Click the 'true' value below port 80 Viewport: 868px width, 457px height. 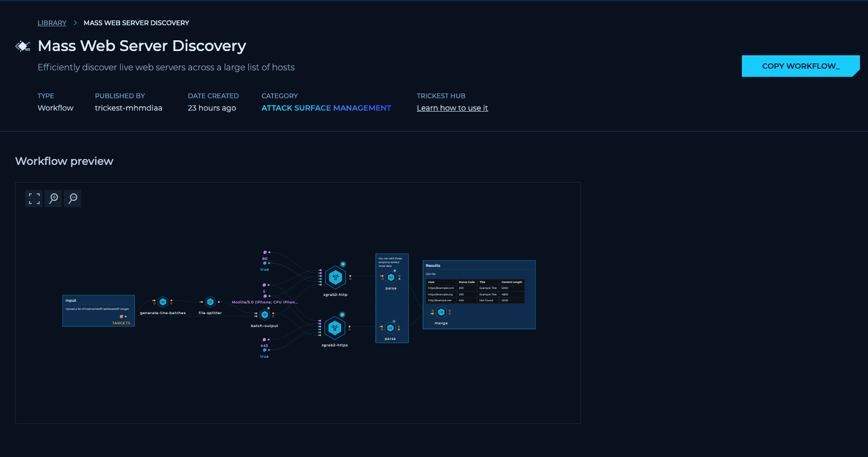[264, 270]
